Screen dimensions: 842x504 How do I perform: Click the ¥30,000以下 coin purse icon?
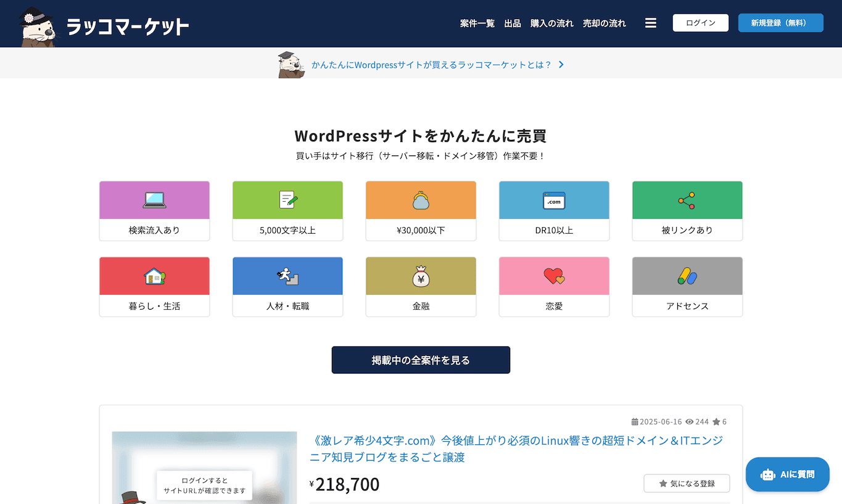(x=421, y=200)
